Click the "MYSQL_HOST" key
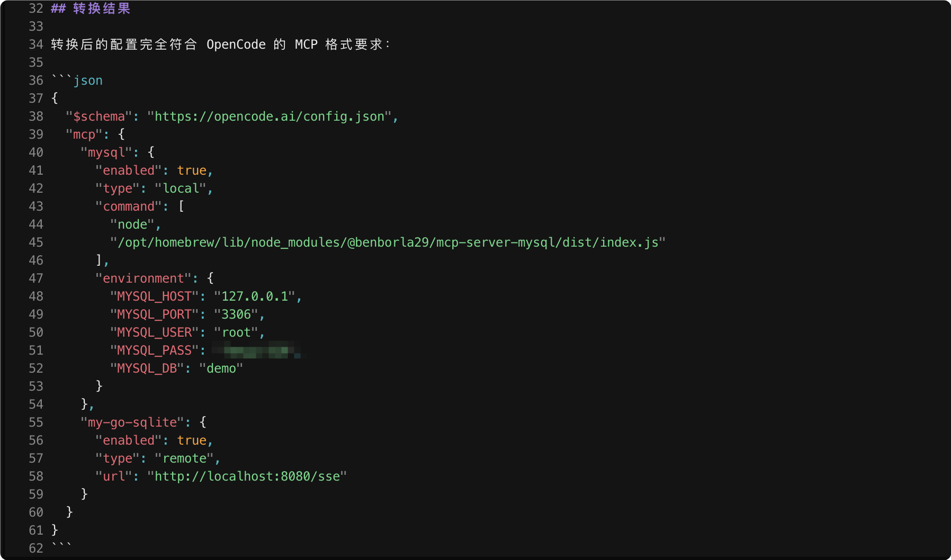The image size is (951, 560). tap(155, 296)
